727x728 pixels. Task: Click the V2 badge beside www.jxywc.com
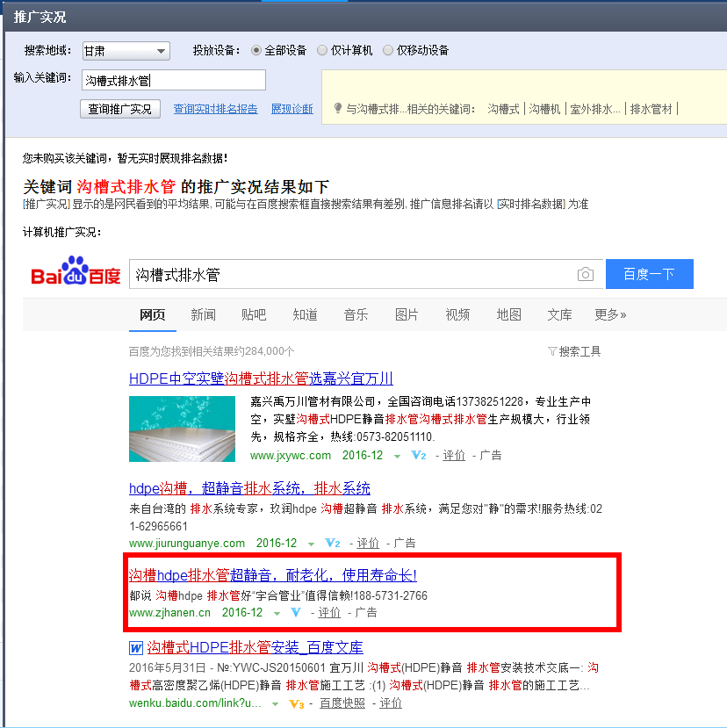coord(419,456)
